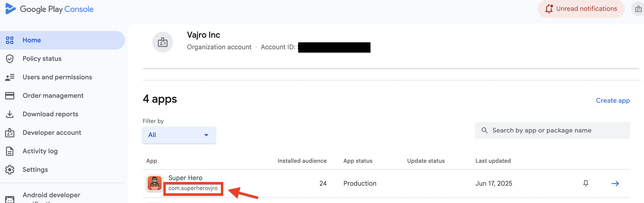Image resolution: width=644 pixels, height=203 pixels.
Task: Click the Download reports arrow icon
Action: click(x=9, y=114)
